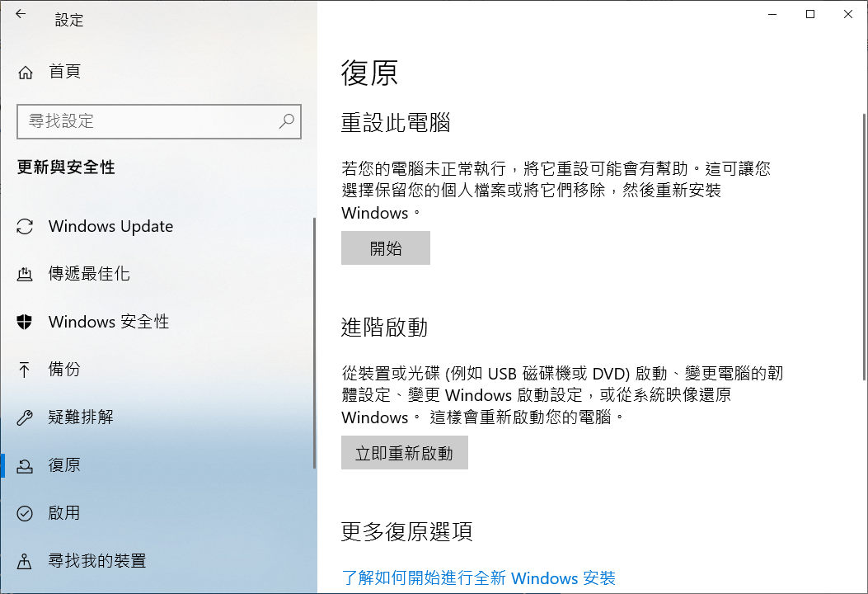Go to Windows 安全性 page
868x594 pixels.
pos(109,322)
